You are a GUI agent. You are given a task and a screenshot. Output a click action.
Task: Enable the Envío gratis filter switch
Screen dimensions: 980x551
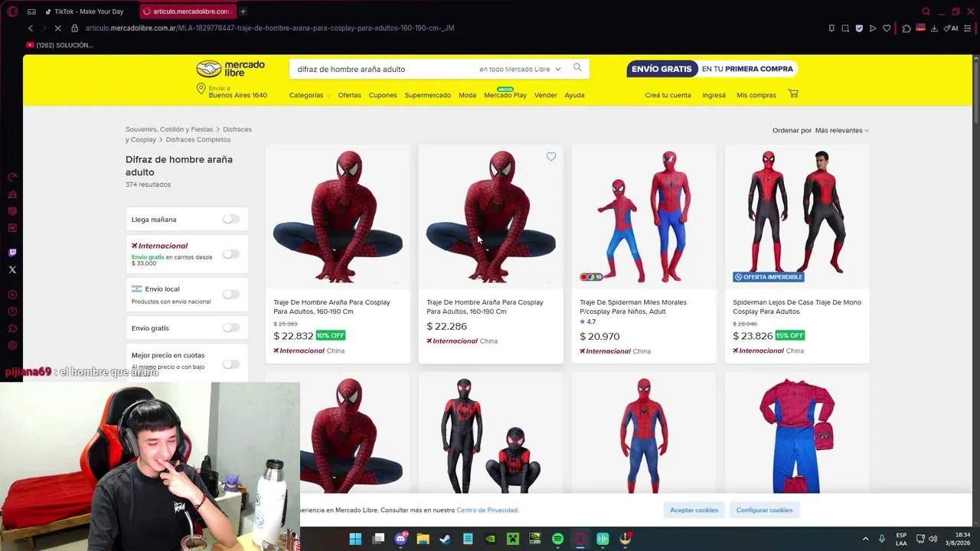point(231,328)
